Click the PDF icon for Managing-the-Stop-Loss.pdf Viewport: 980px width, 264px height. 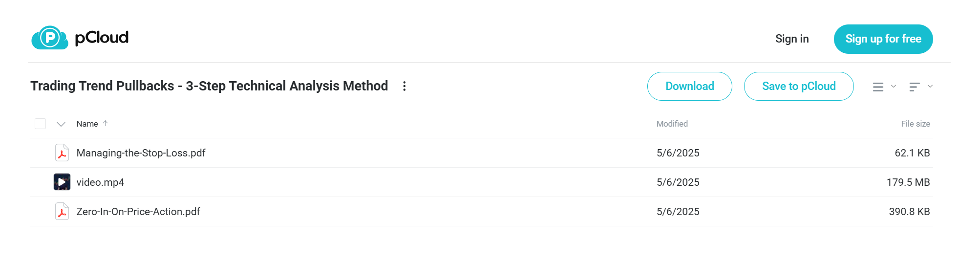pyautogui.click(x=62, y=153)
